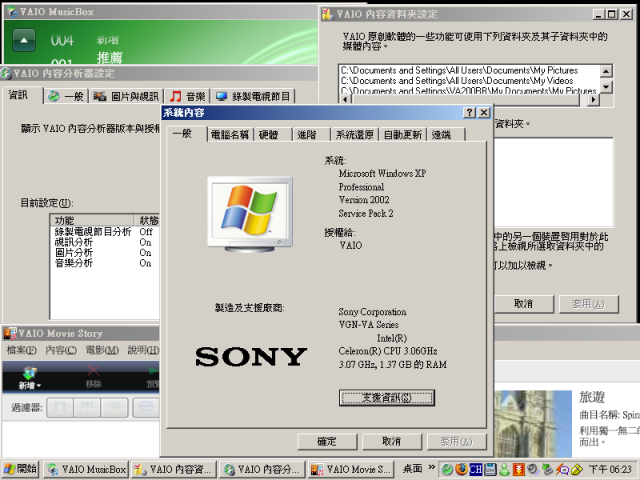This screenshot has width=640, height=480.
Task: Open the 圖片與視訊 tab in the analyzer
Action: click(x=126, y=96)
